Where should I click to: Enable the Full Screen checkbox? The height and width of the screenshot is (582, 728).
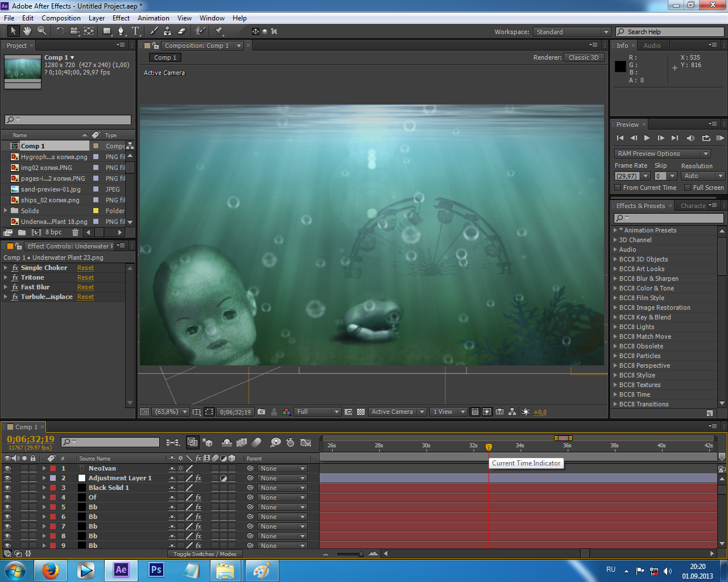[688, 188]
